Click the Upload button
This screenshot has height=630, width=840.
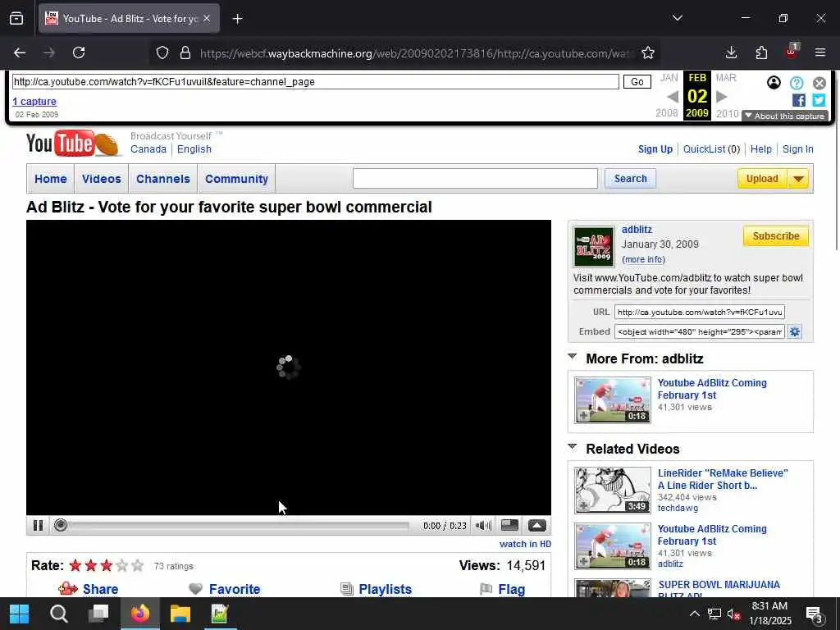[x=762, y=179]
